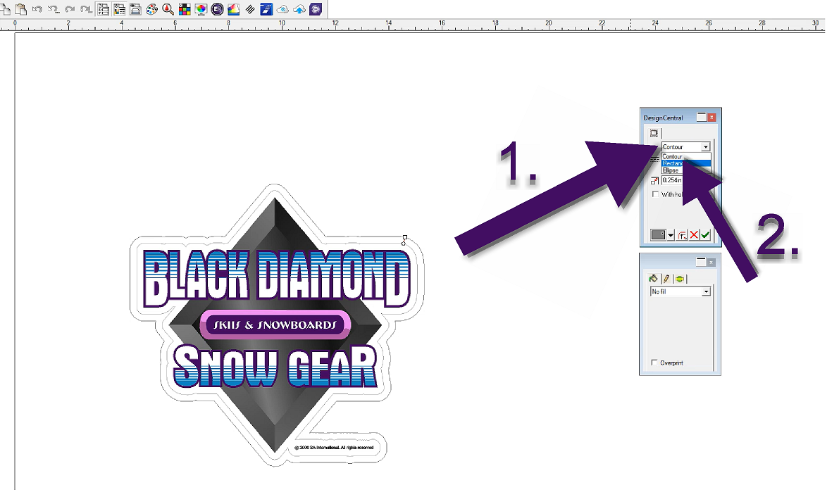
Task: Open the color swatch table icon
Action: coord(185,9)
